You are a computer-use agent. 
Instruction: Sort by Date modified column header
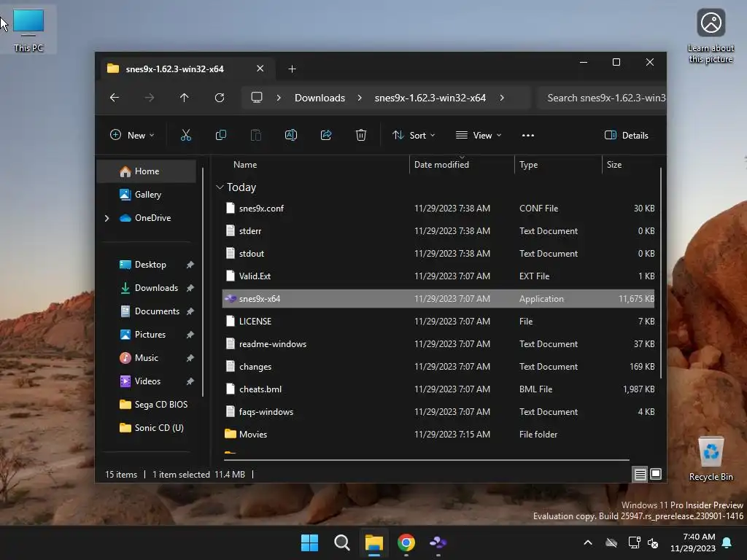click(462, 165)
